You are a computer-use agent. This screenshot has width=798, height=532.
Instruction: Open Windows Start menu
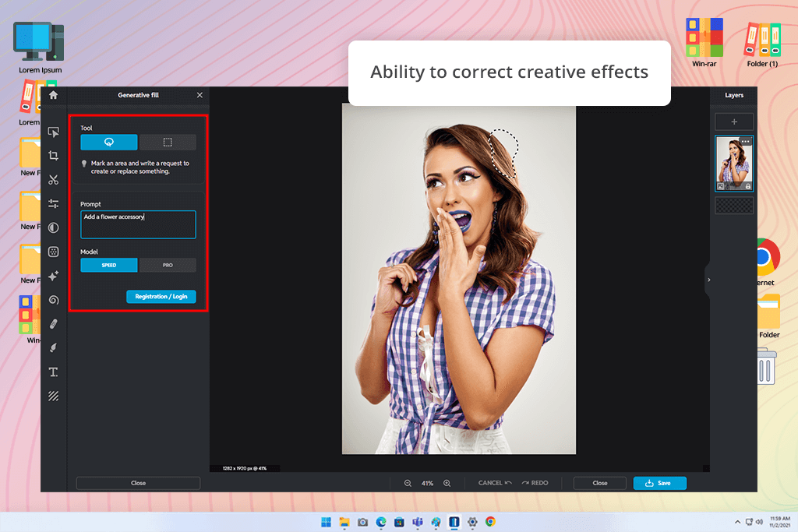click(327, 522)
